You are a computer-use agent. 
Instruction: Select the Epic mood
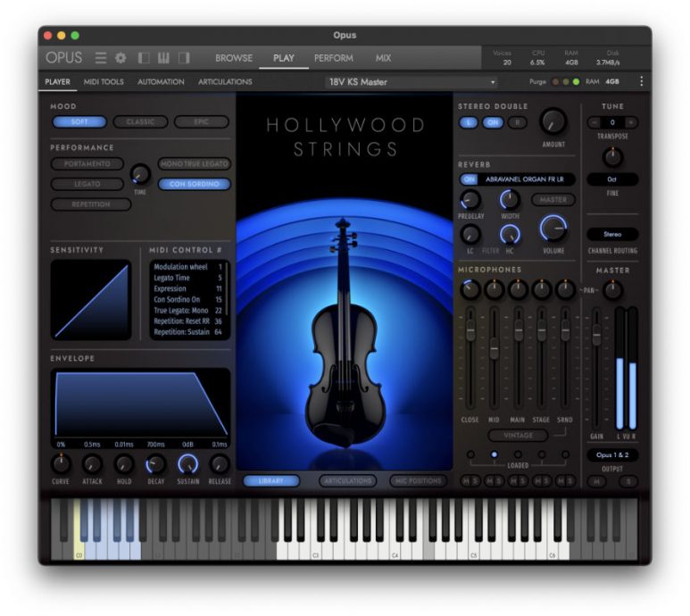pos(202,122)
